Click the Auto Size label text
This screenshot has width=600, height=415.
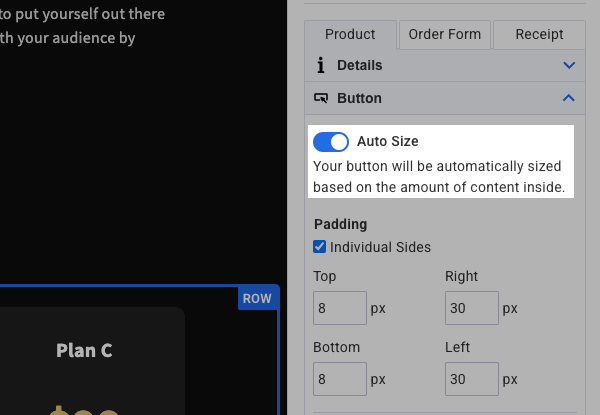(388, 141)
